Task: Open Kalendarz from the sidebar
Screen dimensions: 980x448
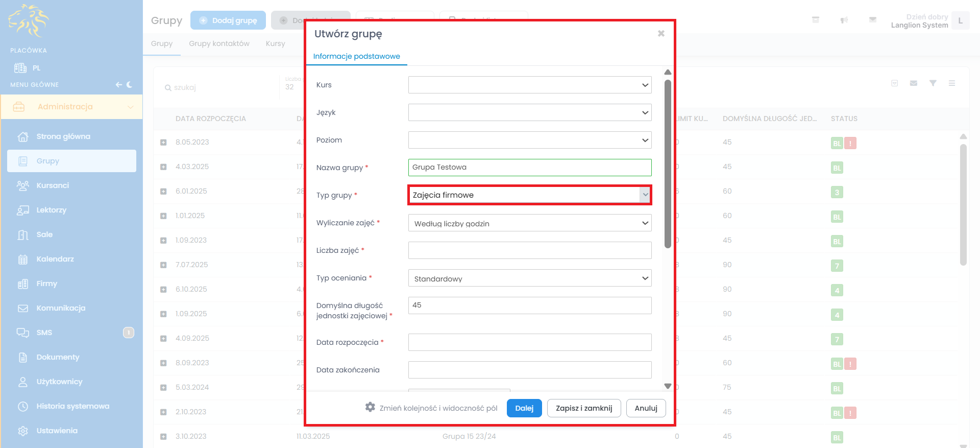Action: coord(55,259)
